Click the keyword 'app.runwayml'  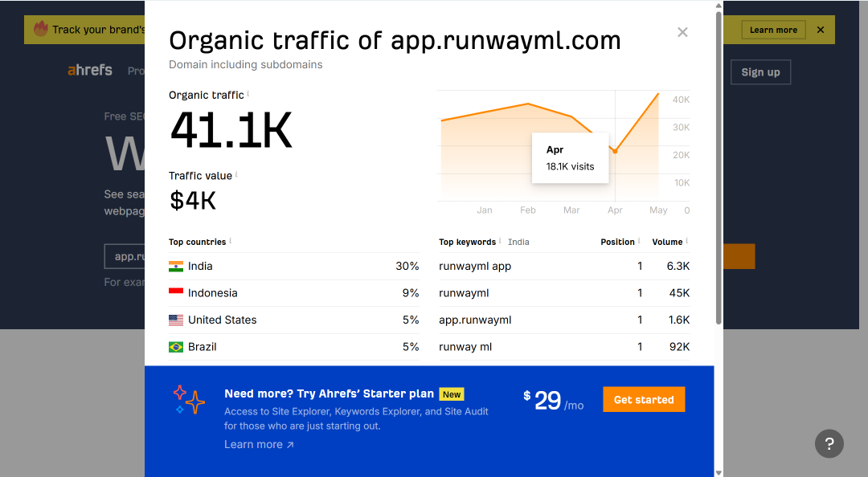tap(475, 320)
